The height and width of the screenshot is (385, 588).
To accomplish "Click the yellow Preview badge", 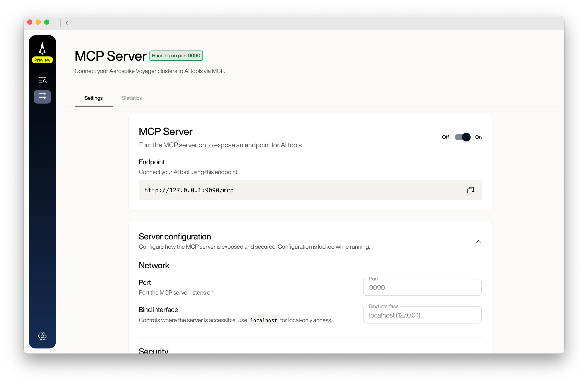I will pyautogui.click(x=42, y=60).
